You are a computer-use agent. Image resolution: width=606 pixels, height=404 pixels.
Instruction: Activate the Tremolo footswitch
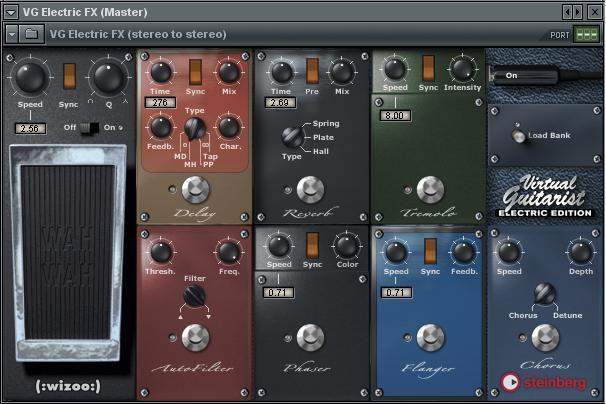[x=430, y=189]
